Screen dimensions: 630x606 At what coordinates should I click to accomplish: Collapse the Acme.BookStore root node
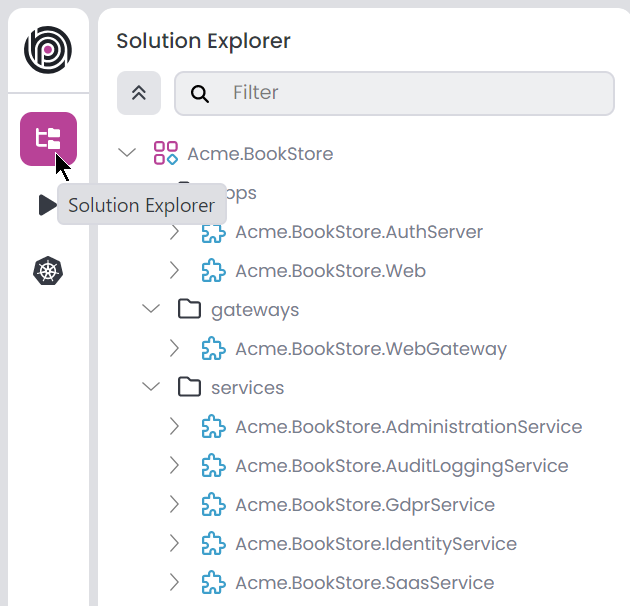point(127,154)
